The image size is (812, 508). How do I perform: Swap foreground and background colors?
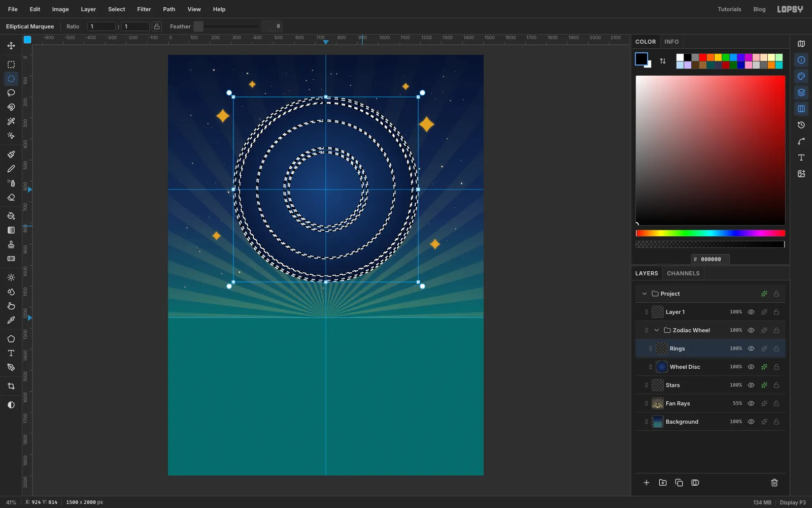click(663, 61)
